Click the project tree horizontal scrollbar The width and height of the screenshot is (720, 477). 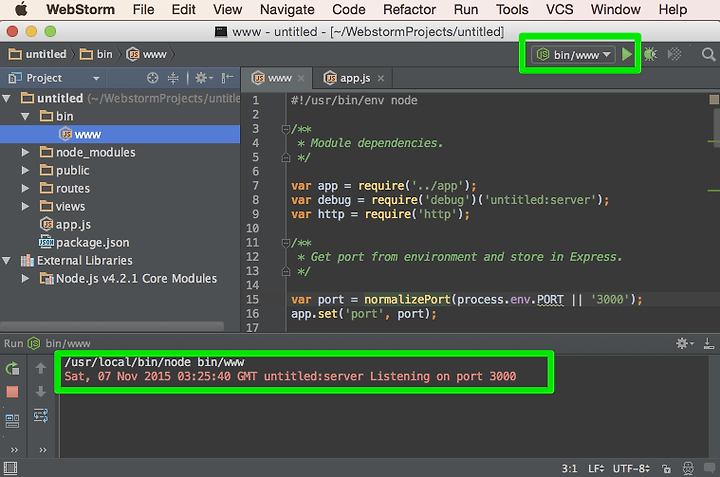point(112,326)
